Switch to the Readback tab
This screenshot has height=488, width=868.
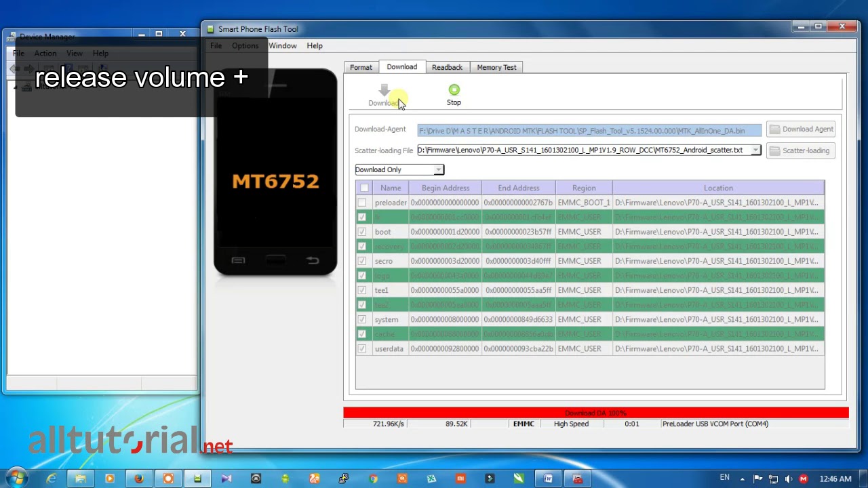[x=447, y=67]
